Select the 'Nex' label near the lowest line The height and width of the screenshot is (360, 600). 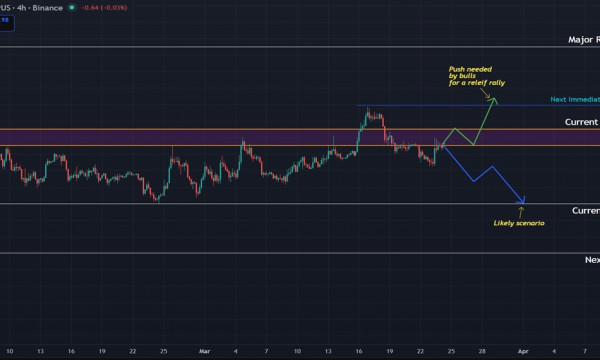click(x=592, y=260)
